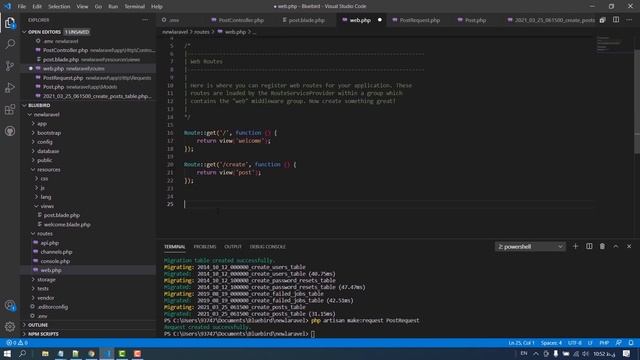The width and height of the screenshot is (640, 360).
Task: Switch to Debug Console panel tab
Action: coord(268,247)
